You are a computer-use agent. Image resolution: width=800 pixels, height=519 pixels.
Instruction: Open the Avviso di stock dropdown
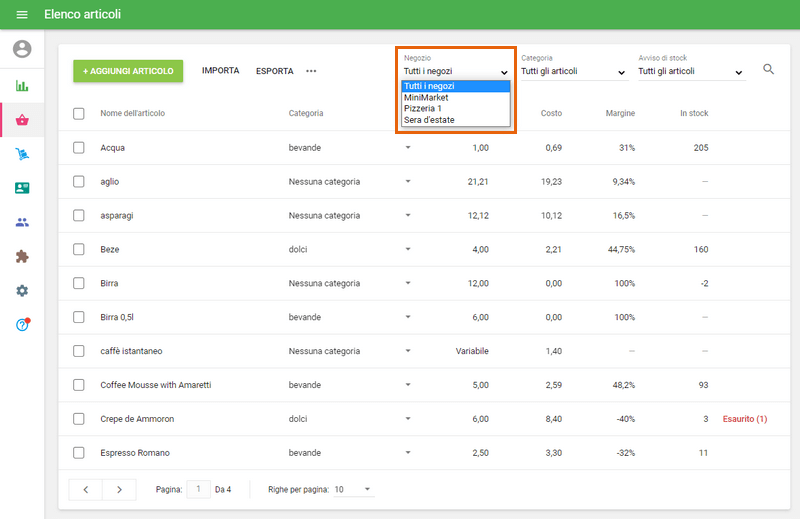[x=691, y=72]
